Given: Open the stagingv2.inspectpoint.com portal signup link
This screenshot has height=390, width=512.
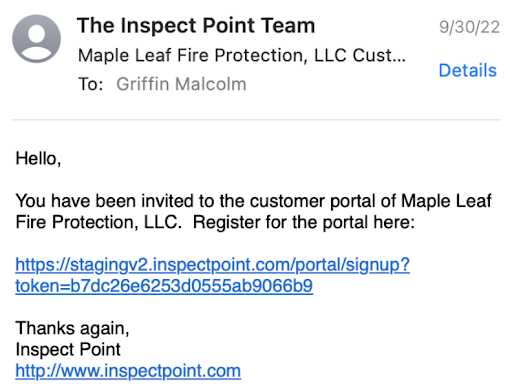Looking at the screenshot, I should [x=213, y=265].
